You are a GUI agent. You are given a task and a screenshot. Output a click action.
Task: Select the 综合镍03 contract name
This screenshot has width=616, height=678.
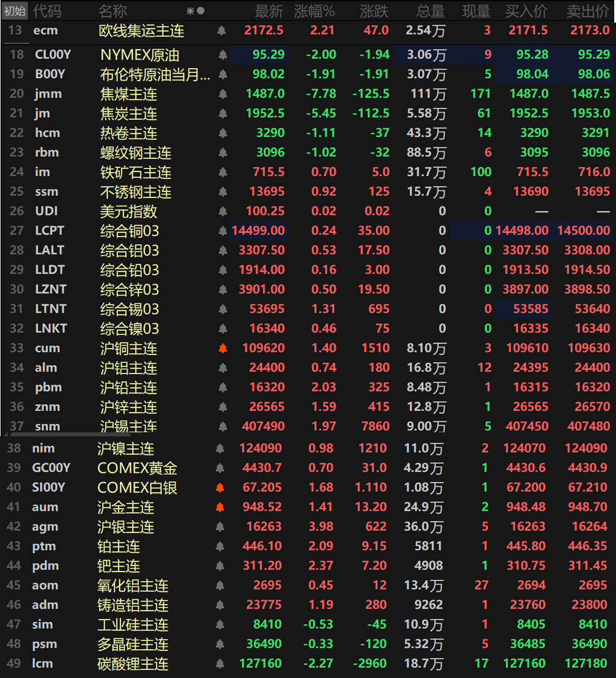click(x=130, y=328)
